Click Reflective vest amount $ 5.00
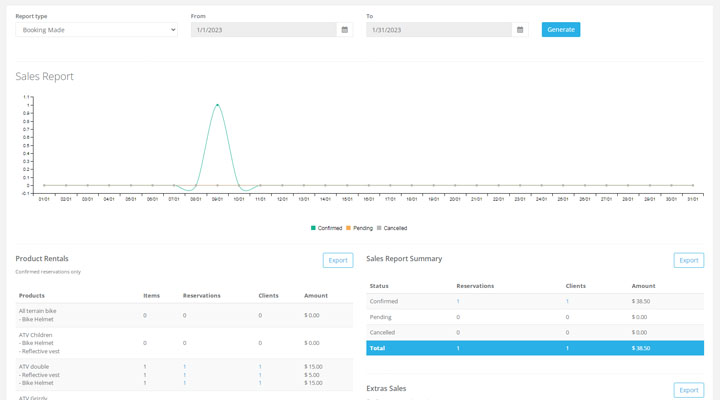The width and height of the screenshot is (720, 400). point(312,375)
